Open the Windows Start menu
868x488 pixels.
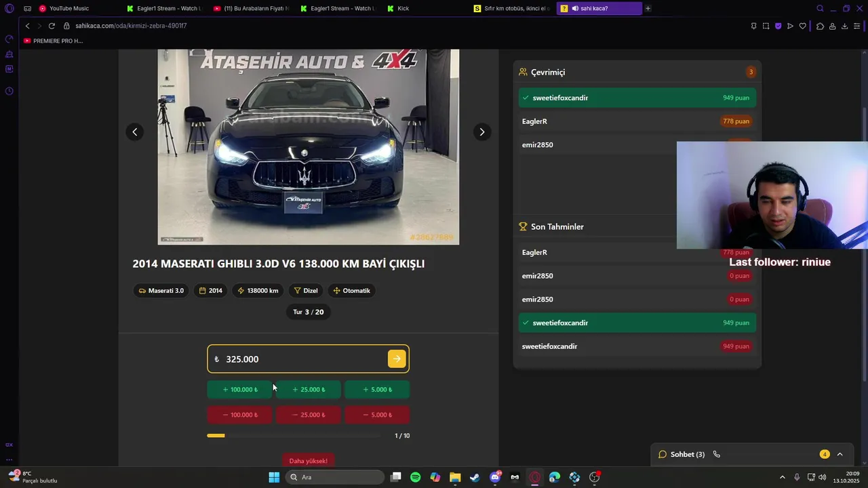click(x=274, y=477)
